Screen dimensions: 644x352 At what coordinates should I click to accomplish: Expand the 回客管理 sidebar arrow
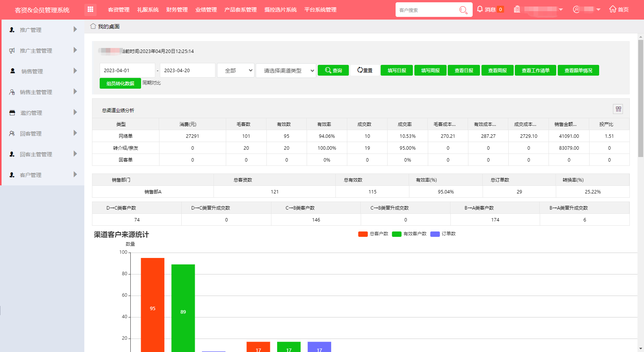coord(75,133)
